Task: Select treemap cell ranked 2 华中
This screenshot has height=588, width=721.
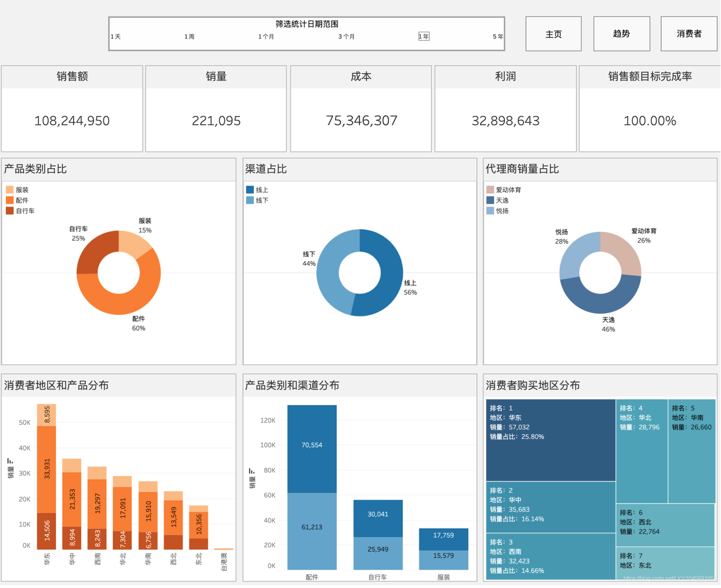Action: (551, 507)
